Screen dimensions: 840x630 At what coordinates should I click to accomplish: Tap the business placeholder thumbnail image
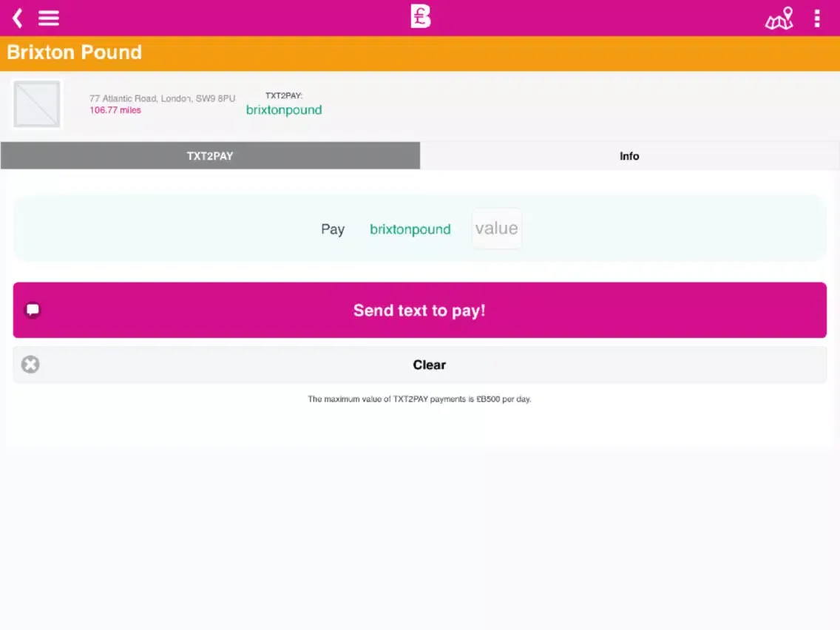click(37, 104)
